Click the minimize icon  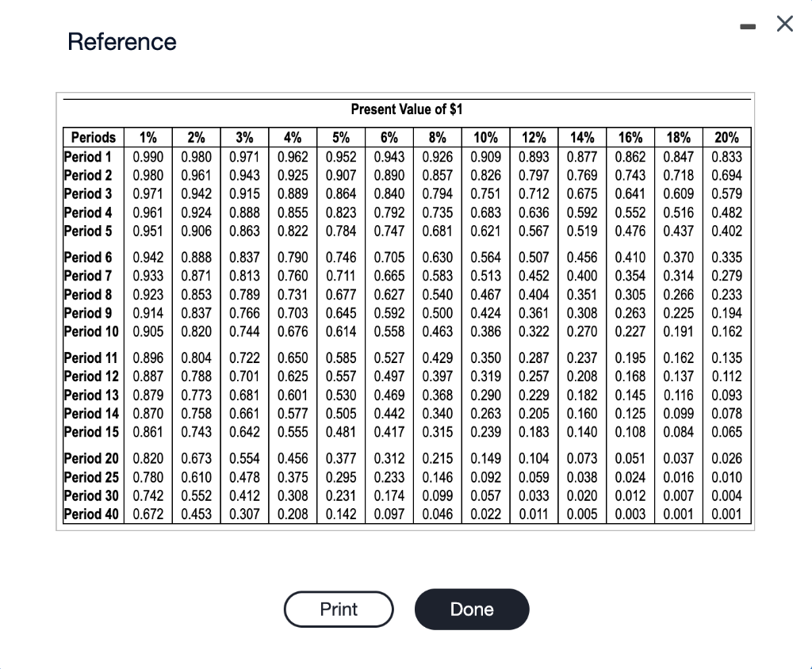(x=746, y=25)
